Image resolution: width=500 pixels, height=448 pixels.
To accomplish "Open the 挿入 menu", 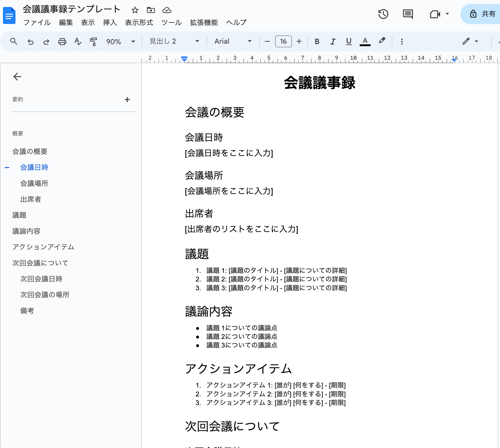I will click(110, 22).
